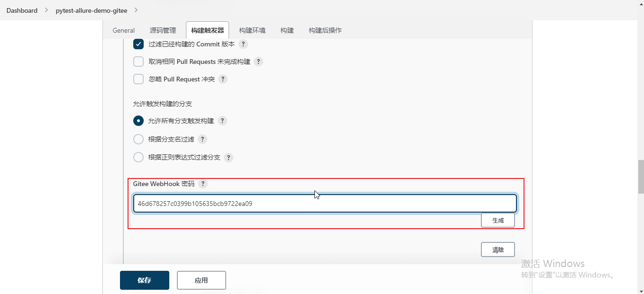Apply changes with 应用 button
Screen dimensions: 644x294
coord(202,280)
